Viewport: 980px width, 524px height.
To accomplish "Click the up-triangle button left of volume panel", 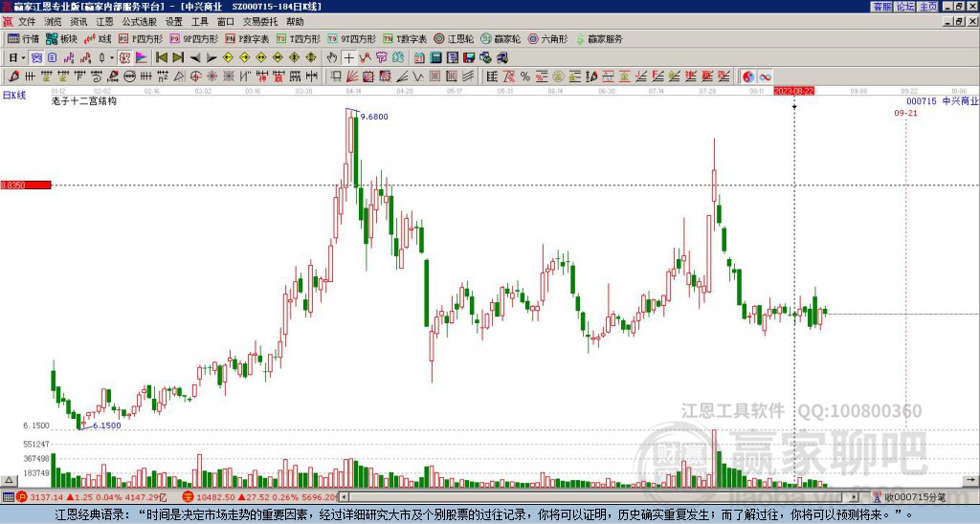I will click(8, 480).
